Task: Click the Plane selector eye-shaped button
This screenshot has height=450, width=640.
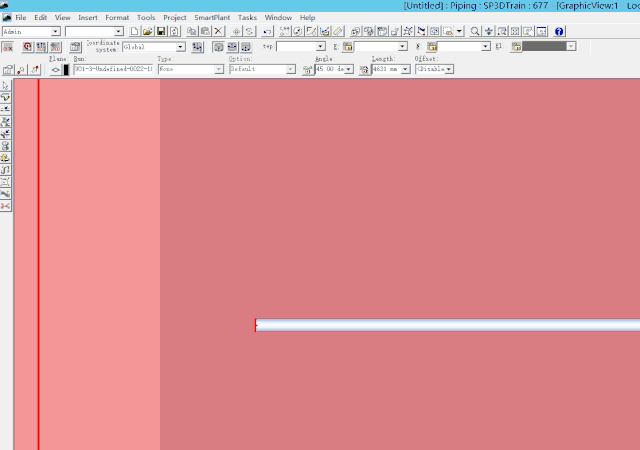Action: click(56, 70)
